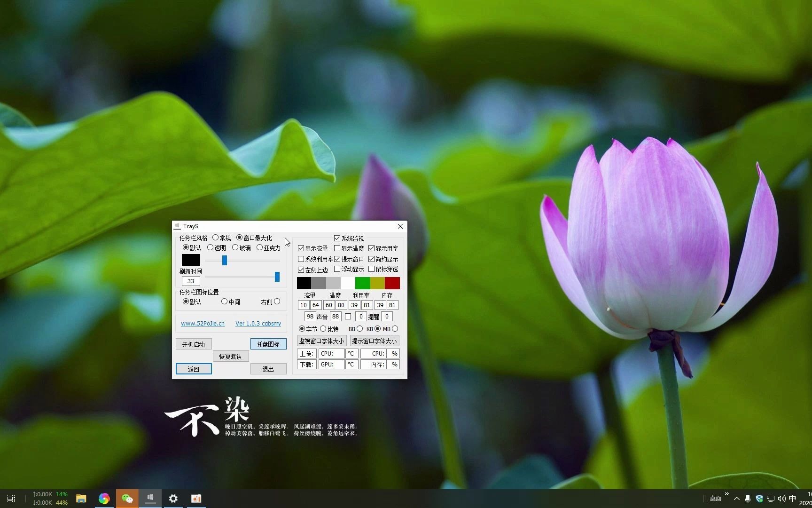Select the 透明 taskbar style radio

pos(211,248)
